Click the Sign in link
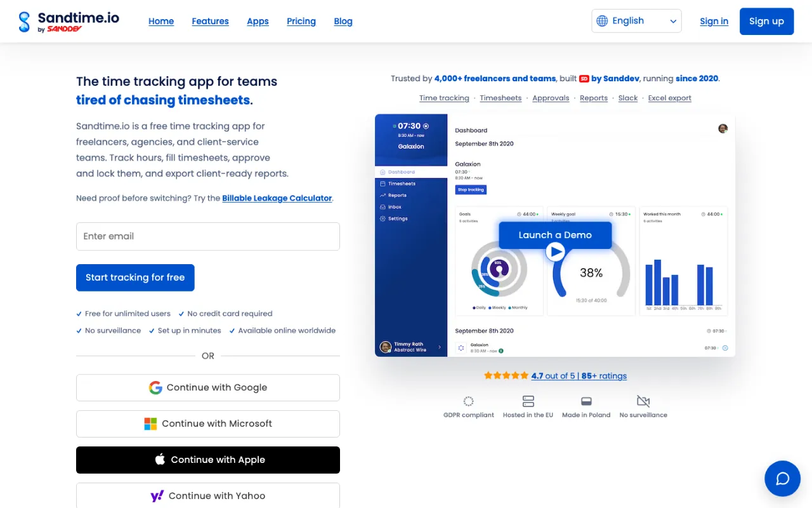 pos(714,22)
